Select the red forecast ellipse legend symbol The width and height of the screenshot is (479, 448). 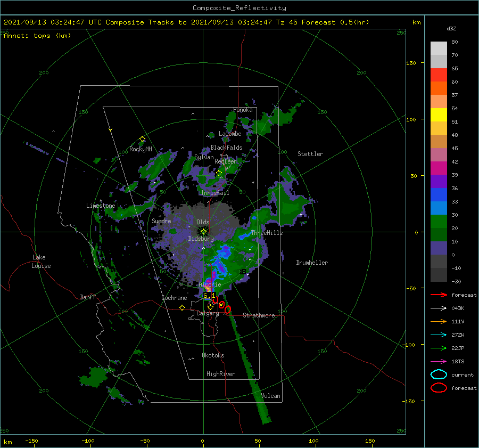coord(439,388)
